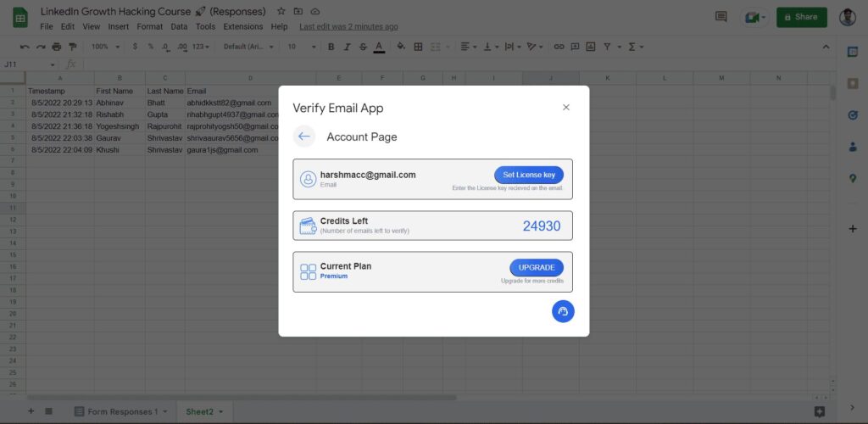Open the zoom 100% dropdown
Image resolution: width=868 pixels, height=424 pixels.
[x=105, y=47]
